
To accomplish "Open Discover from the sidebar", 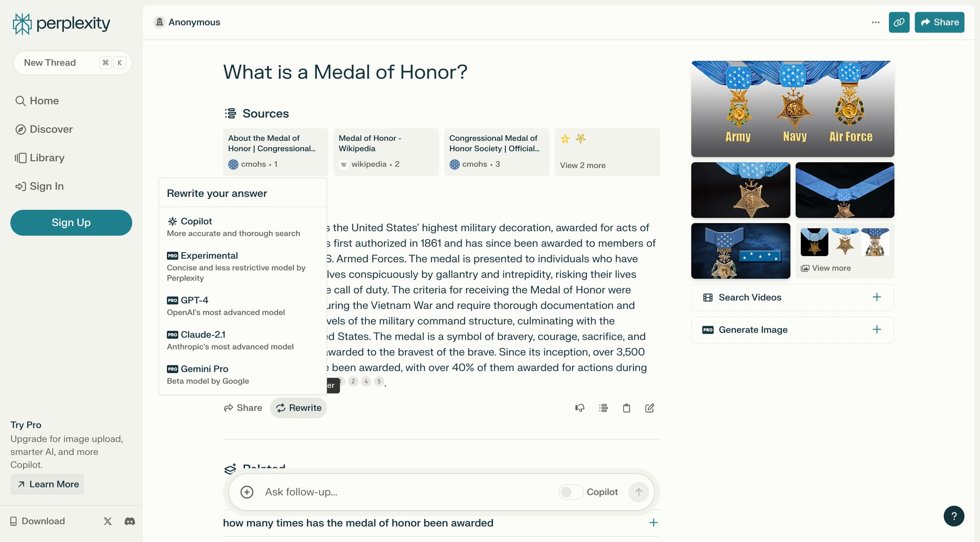I will [x=51, y=129].
